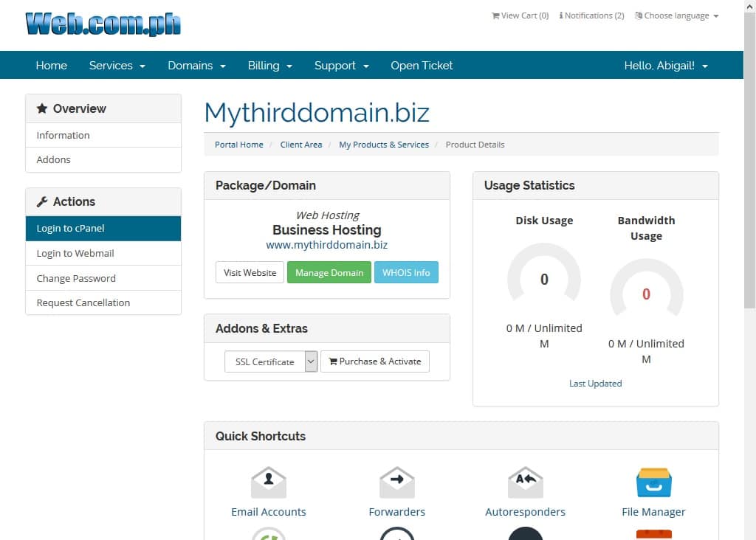Follow the www.mythirddomain.biz link

point(327,245)
